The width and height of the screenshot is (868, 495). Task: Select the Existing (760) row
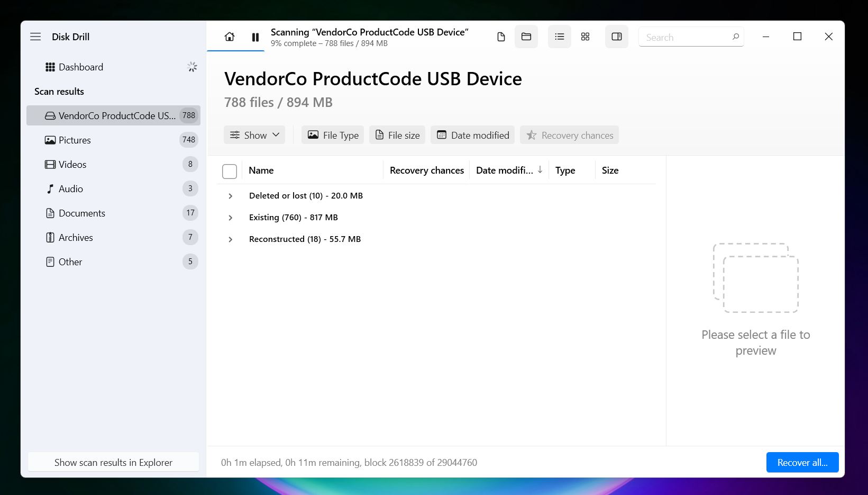click(436, 218)
